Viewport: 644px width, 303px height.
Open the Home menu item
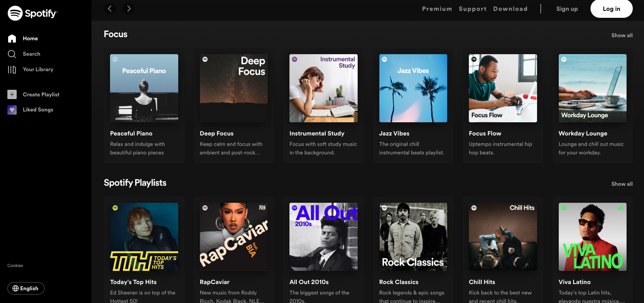(x=30, y=38)
